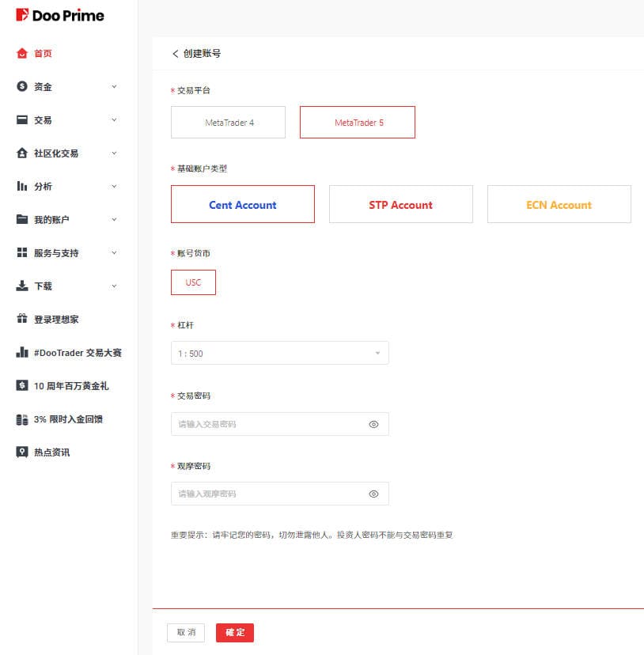The width and height of the screenshot is (644, 655).
Task: Show the trading password with eye icon
Action: [373, 425]
